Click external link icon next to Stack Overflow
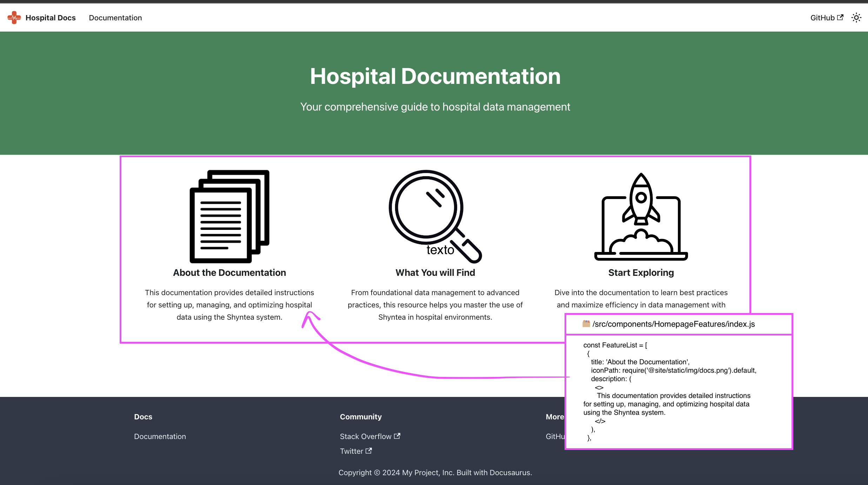Image resolution: width=868 pixels, height=485 pixels. coord(397,436)
